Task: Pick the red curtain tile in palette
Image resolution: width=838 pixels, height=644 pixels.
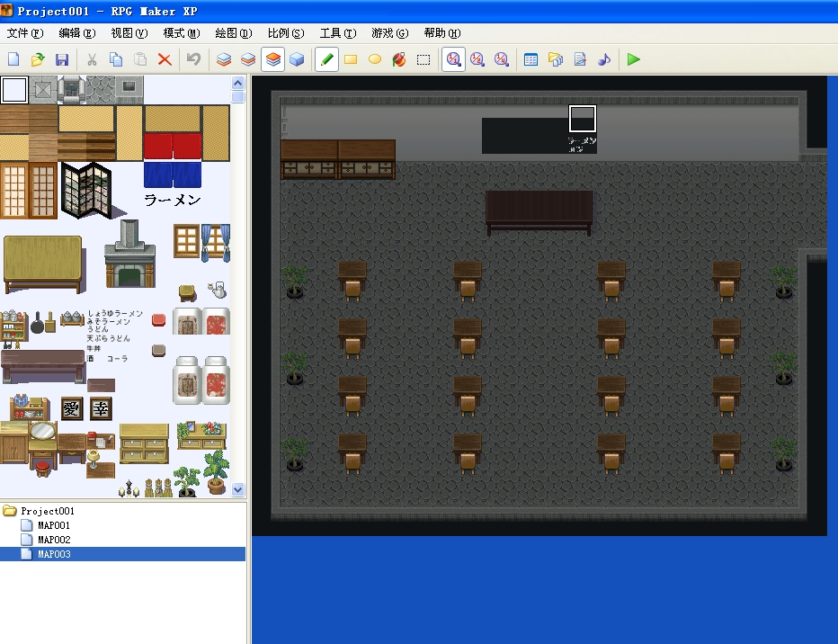Action: point(172,147)
